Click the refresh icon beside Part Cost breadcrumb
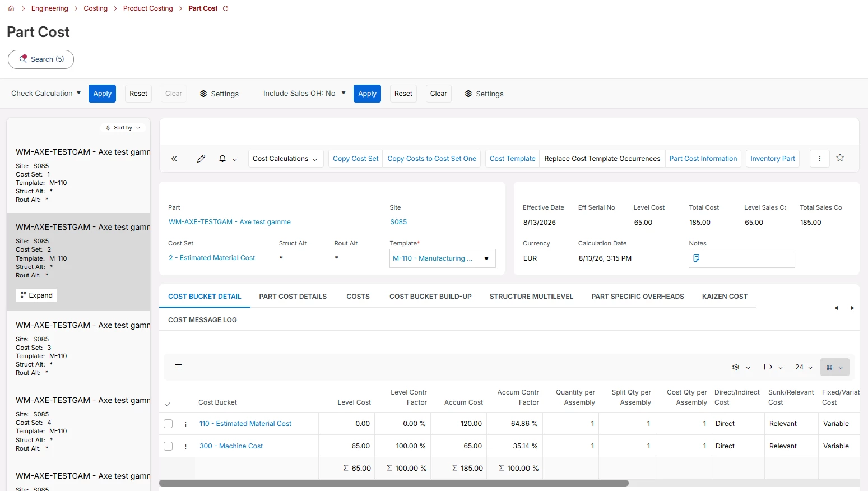This screenshot has height=491, width=868. coord(226,8)
